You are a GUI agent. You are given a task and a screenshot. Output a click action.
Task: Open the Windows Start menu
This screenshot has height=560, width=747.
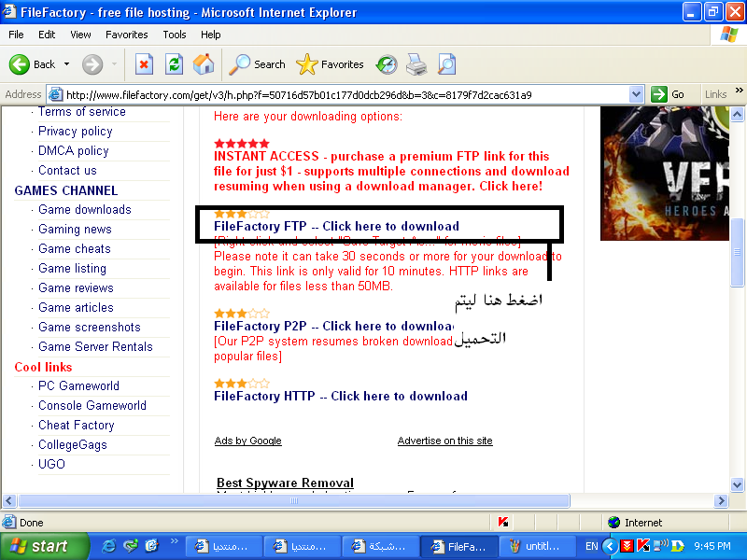tap(44, 546)
